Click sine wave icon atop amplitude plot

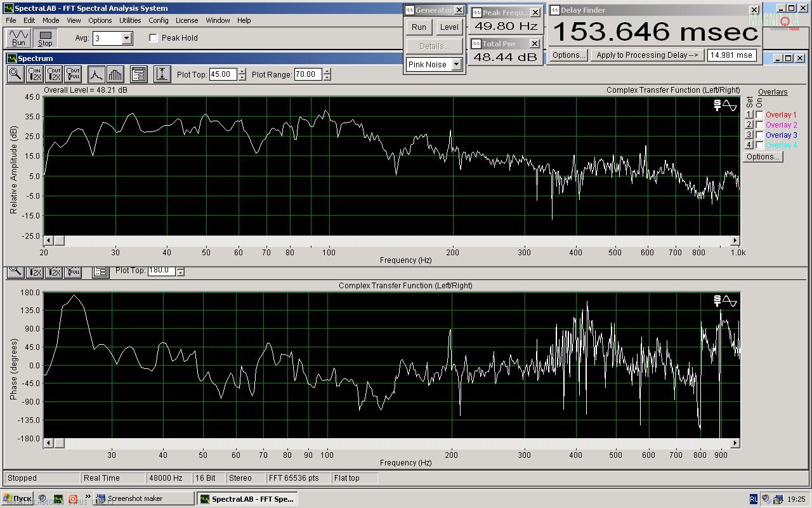tap(730, 105)
